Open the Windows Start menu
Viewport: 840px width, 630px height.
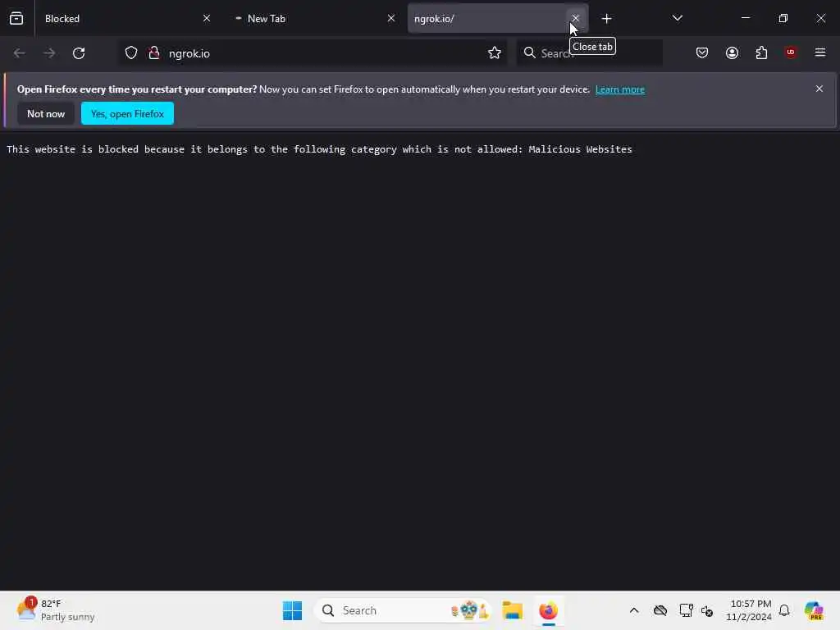293,610
